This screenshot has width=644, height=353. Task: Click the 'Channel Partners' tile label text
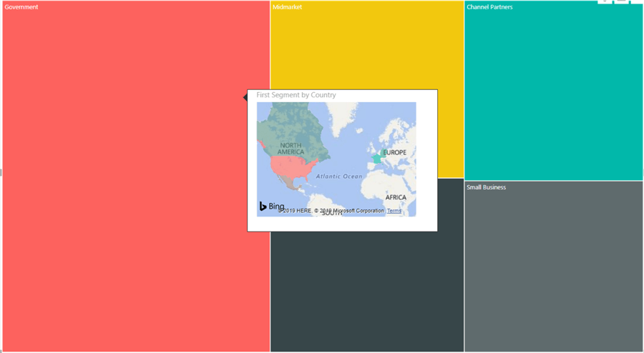coord(489,7)
